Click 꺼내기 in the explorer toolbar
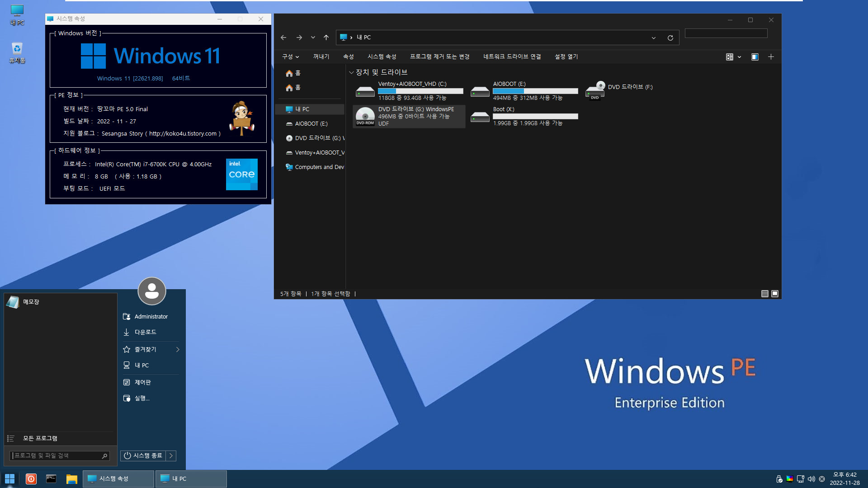Screen dimensions: 868x488 click(x=321, y=56)
